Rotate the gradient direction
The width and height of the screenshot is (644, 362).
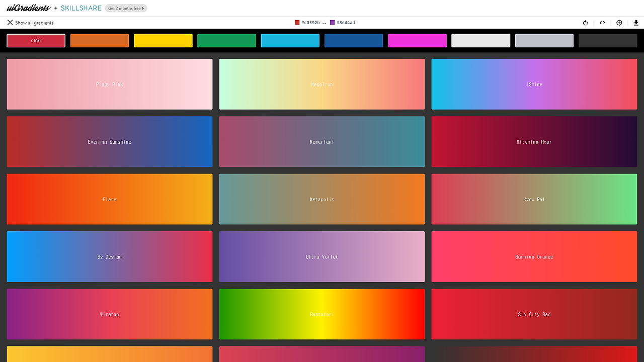click(586, 23)
